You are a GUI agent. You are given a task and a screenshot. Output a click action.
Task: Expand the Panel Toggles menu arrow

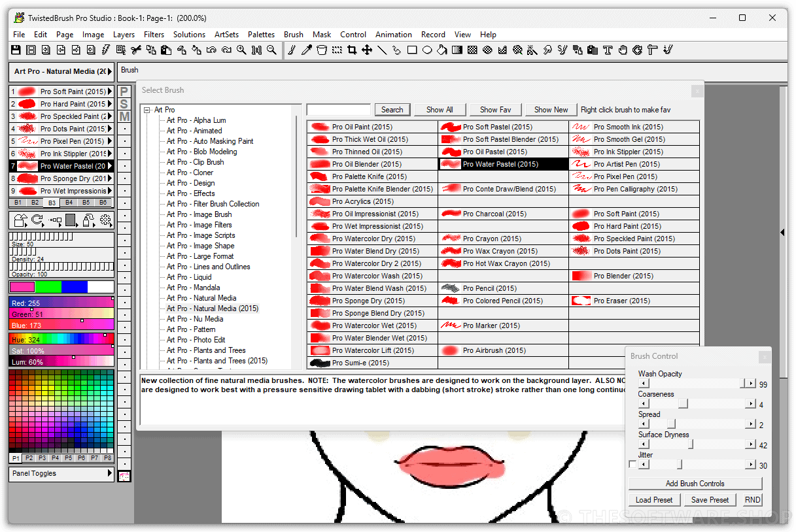[x=110, y=473]
